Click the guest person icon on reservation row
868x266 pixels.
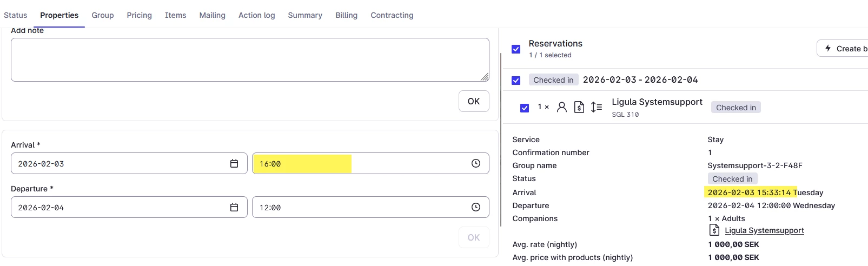click(x=562, y=107)
